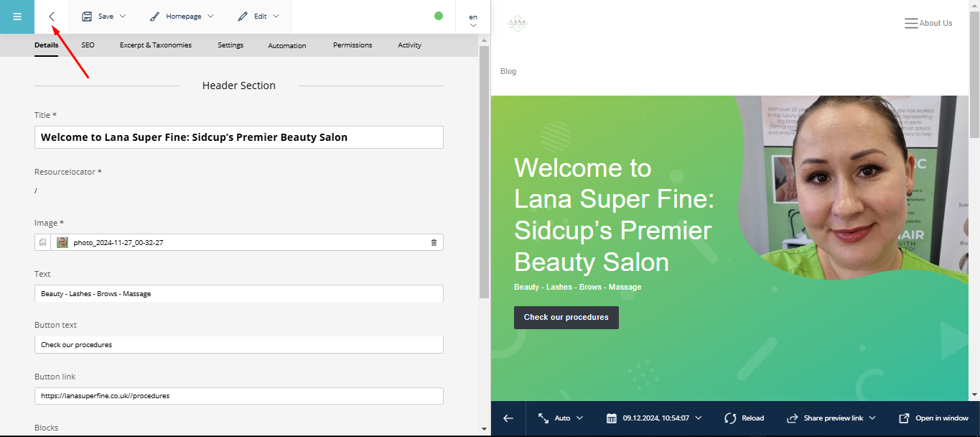Click into the Title input field

point(238,137)
